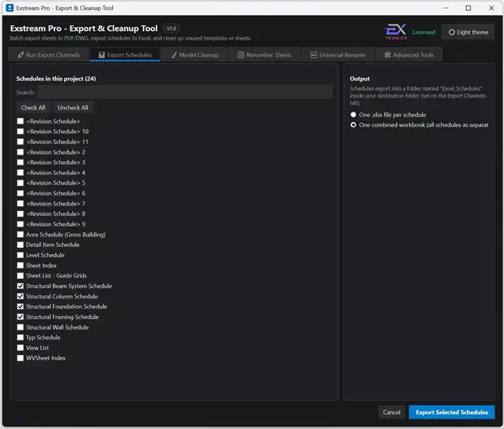
Task: Click the v1.0 version badge
Action: pyautogui.click(x=171, y=28)
